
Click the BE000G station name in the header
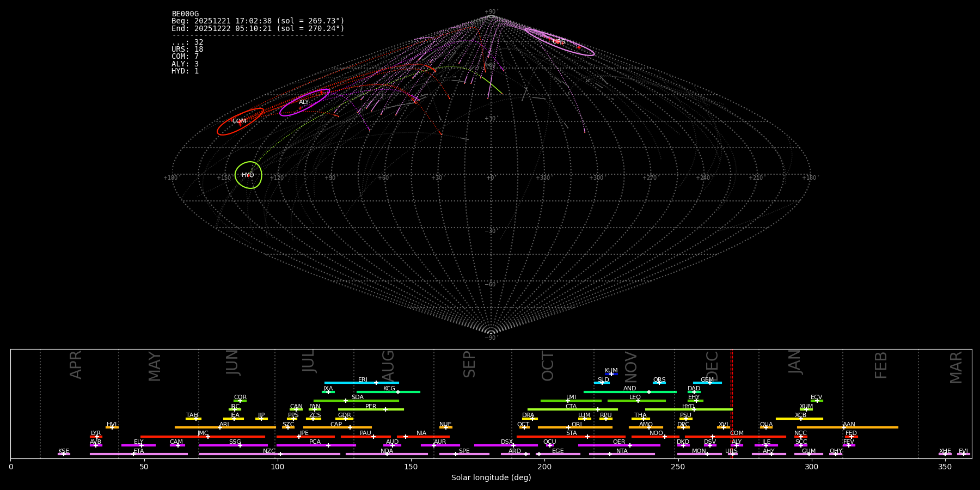coord(185,14)
